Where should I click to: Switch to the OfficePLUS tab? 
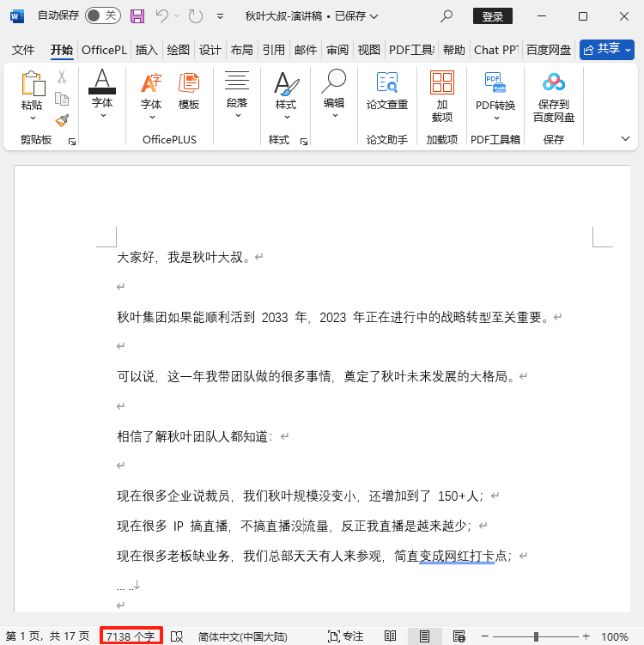pyautogui.click(x=104, y=50)
